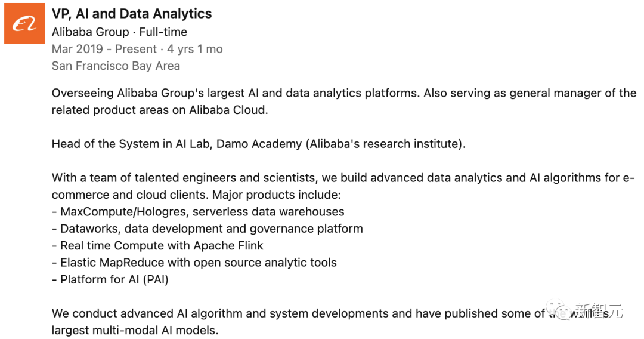The width and height of the screenshot is (644, 339).
Task: Select the Real time Compute with Apache Flink bullet
Action: (157, 246)
